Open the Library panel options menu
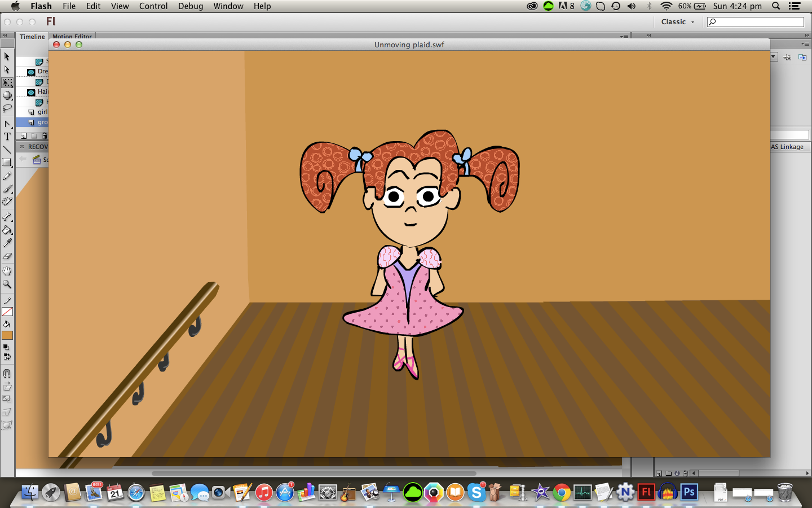This screenshot has height=508, width=812. pyautogui.click(x=805, y=44)
